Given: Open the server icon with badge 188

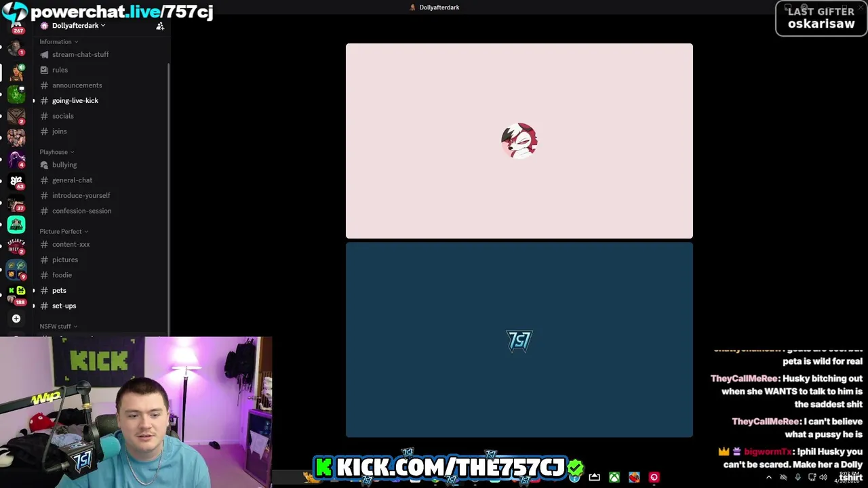Looking at the screenshot, I should click(x=16, y=295).
